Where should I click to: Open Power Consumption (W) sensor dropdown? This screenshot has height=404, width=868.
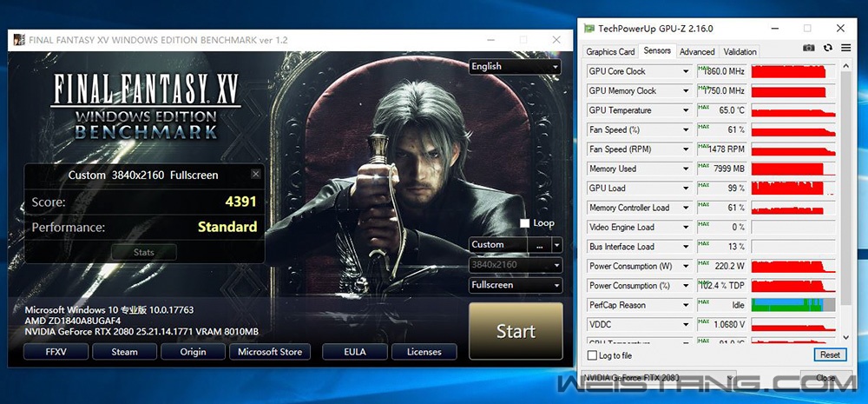pyautogui.click(x=686, y=266)
